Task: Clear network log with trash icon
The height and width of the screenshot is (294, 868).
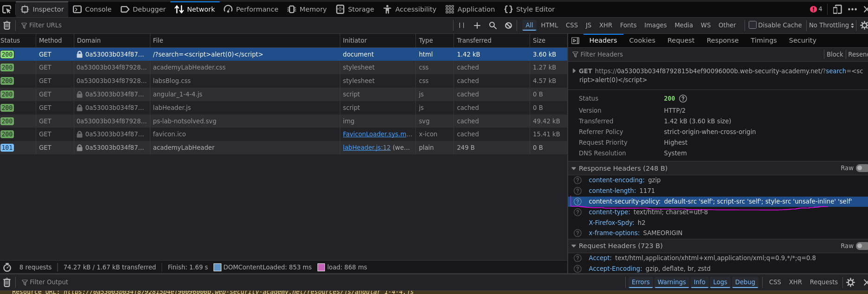Action: coord(7,25)
